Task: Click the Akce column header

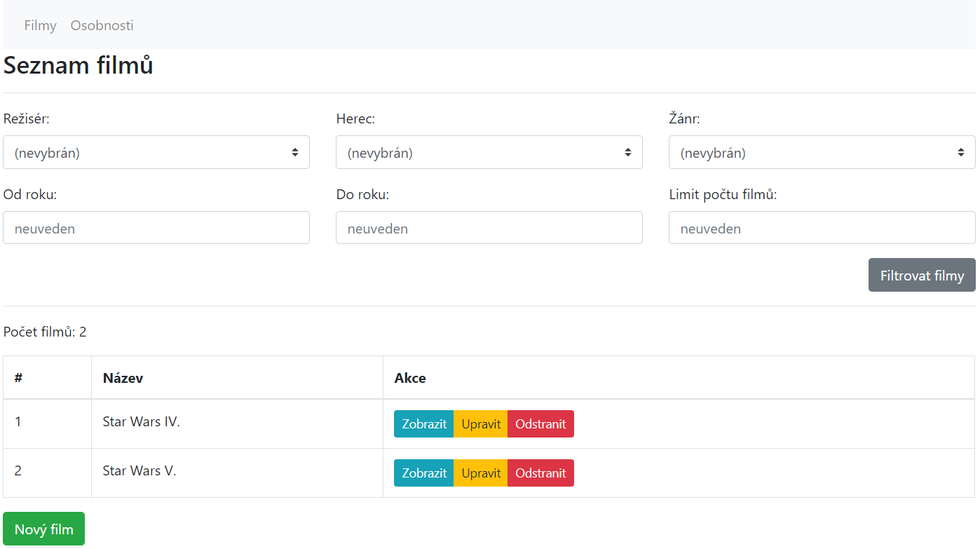Action: (410, 378)
